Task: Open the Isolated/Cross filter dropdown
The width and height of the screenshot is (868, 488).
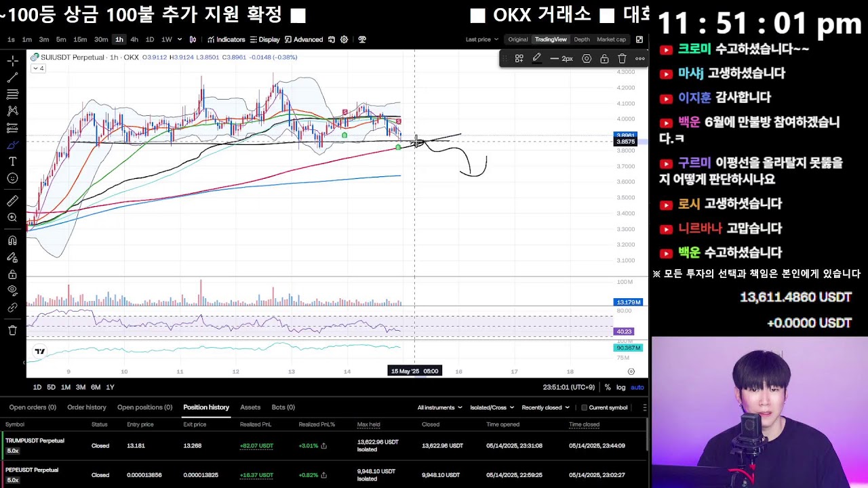Action: [492, 407]
